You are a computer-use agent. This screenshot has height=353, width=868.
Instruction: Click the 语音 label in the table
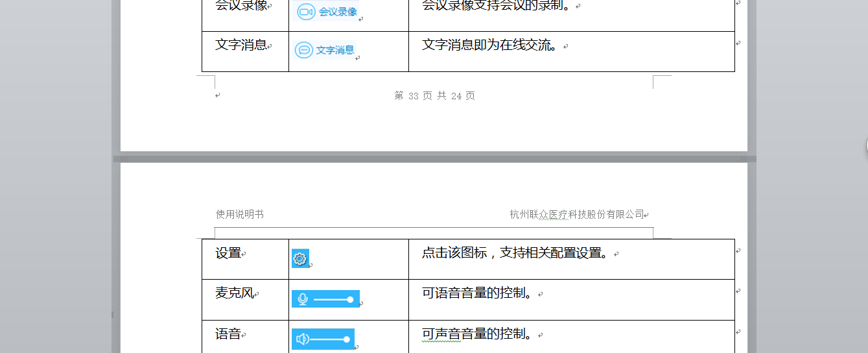(228, 335)
